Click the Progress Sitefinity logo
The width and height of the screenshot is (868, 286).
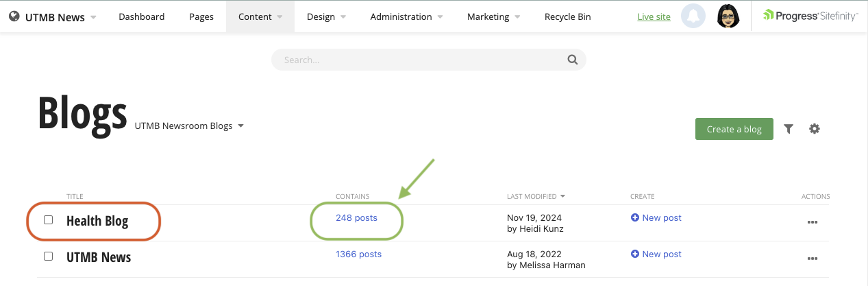tap(810, 16)
